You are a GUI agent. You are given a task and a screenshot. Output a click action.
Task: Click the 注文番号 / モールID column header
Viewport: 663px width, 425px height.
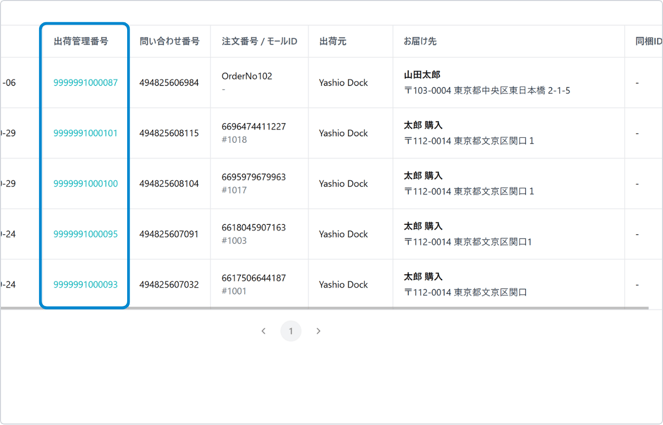259,41
